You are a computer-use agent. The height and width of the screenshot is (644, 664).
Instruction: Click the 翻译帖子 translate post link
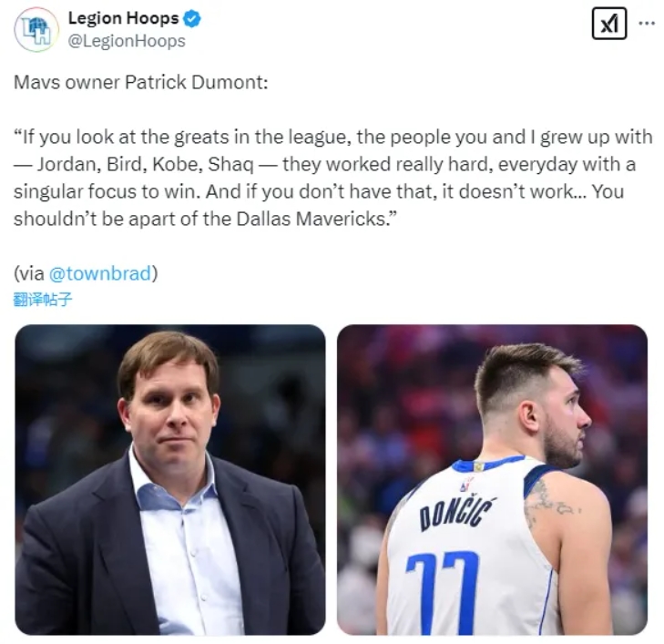click(43, 300)
